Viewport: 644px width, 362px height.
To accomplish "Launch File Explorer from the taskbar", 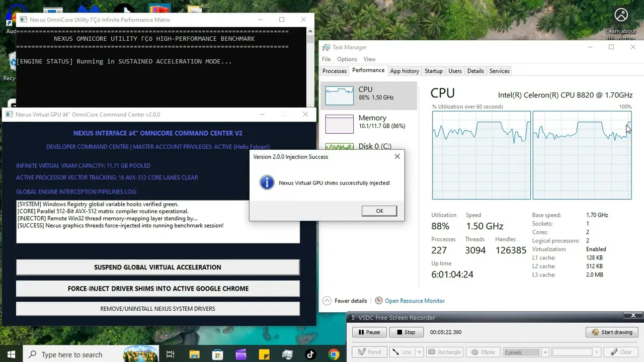I will 194,354.
